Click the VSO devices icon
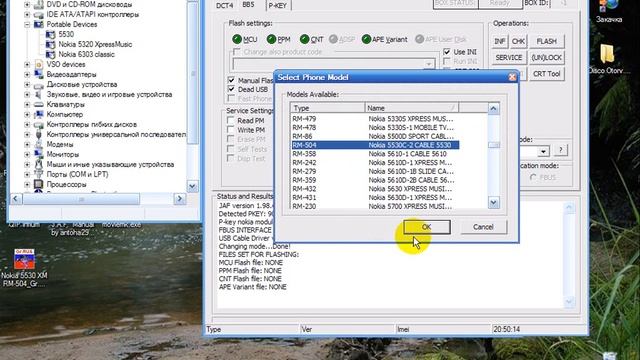Screen dimensions: 640x360 coord(39,64)
